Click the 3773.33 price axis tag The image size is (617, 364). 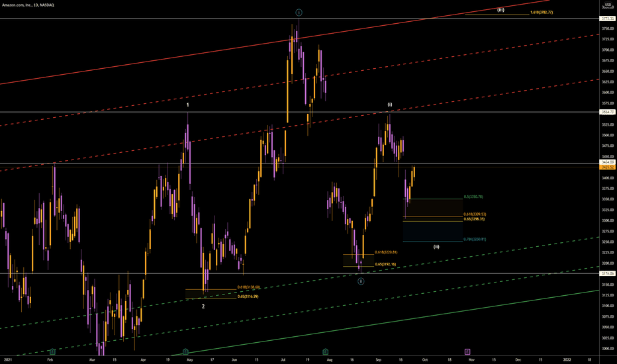(x=607, y=19)
